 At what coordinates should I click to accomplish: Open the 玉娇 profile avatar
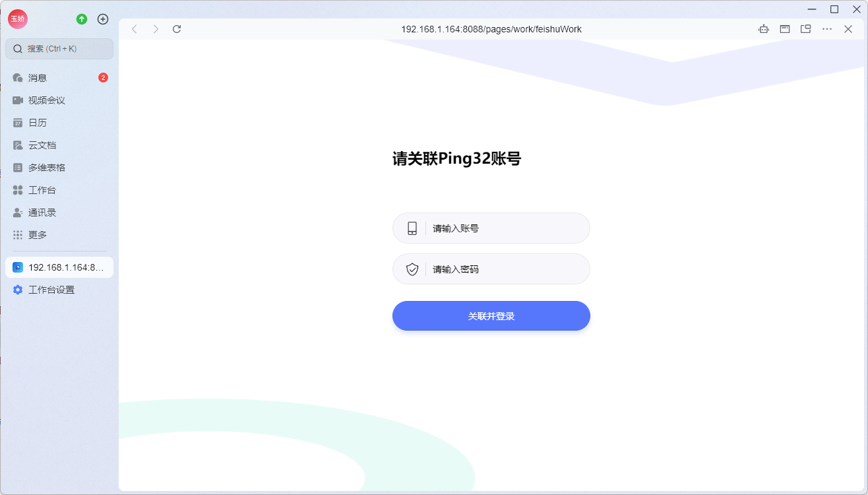(18, 19)
